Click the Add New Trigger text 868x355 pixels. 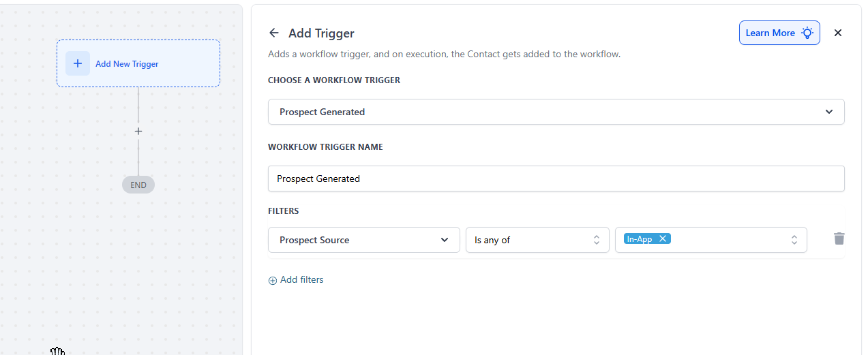127,64
